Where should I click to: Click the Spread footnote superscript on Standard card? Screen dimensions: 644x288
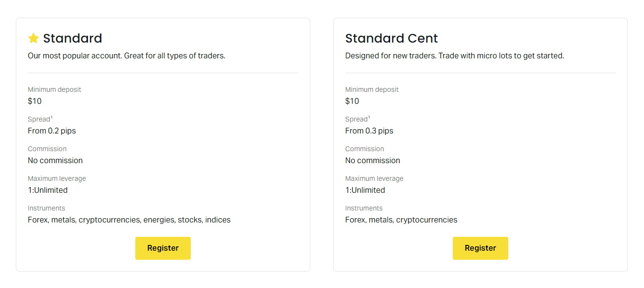50,116
